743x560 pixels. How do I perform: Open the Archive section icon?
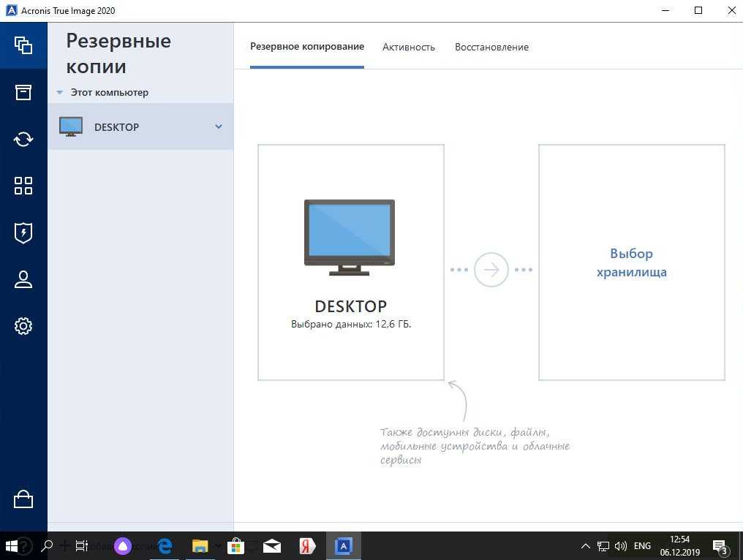click(23, 92)
